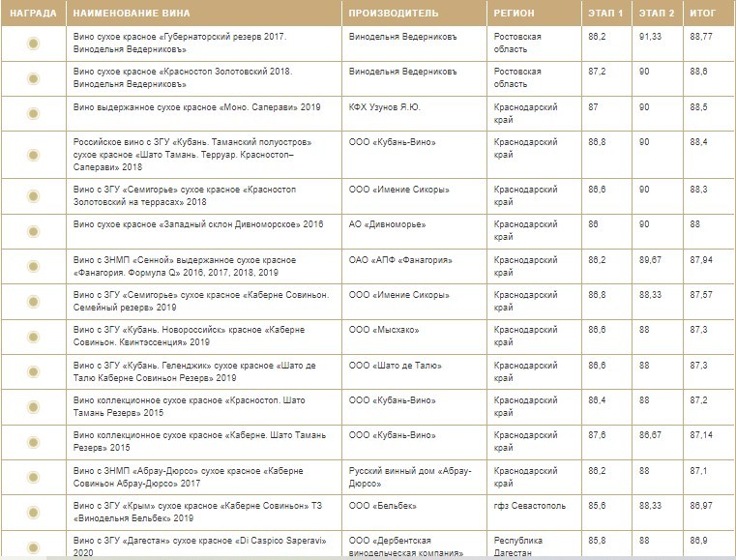Click the ЭТАП 2 column header
This screenshot has width=736, height=560.
pos(657,14)
